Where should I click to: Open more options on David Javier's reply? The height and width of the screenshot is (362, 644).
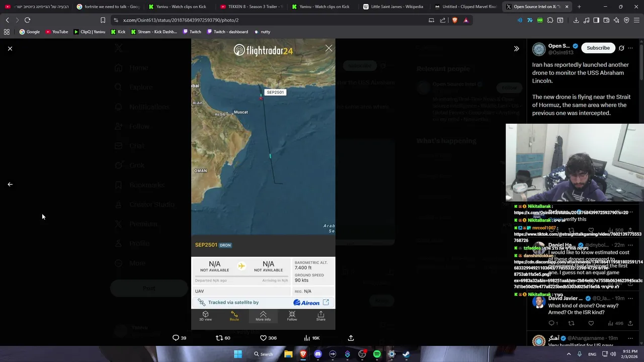tap(630, 299)
